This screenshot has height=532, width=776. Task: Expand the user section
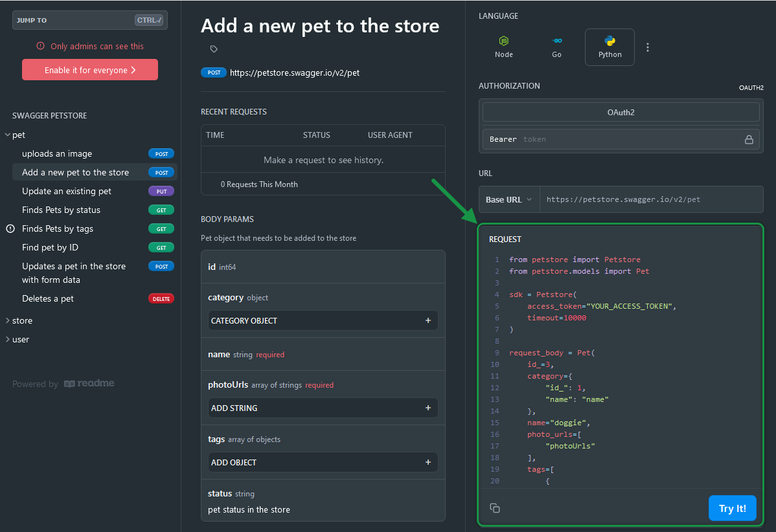(20, 339)
